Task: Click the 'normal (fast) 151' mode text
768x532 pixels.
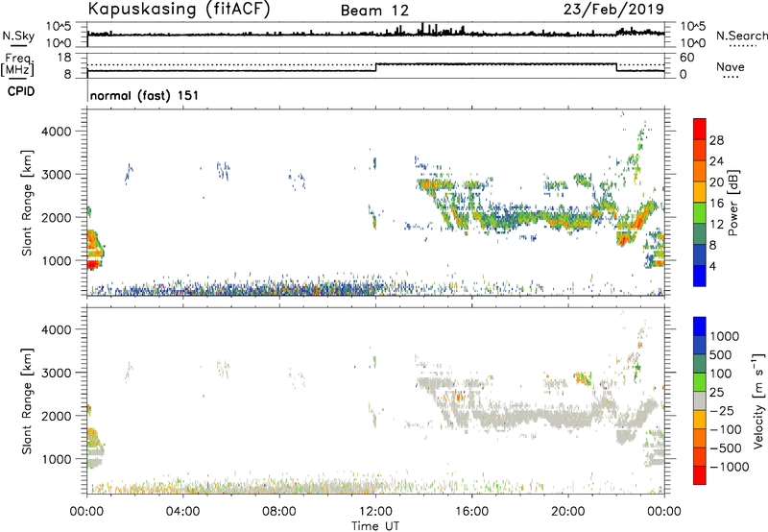Action: pos(145,95)
